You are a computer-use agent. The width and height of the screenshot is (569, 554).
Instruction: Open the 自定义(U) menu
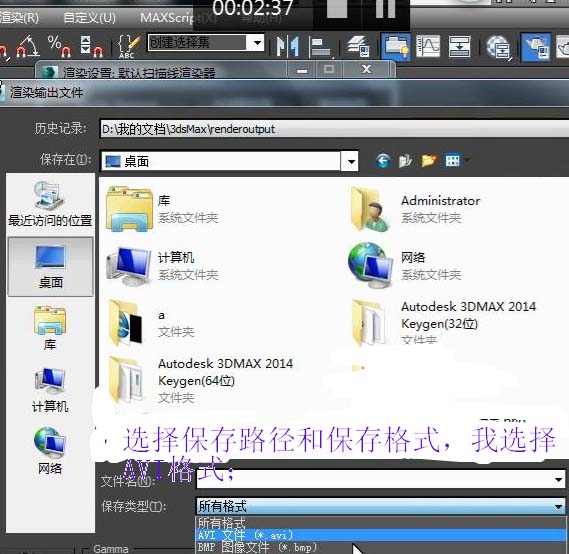tap(89, 17)
